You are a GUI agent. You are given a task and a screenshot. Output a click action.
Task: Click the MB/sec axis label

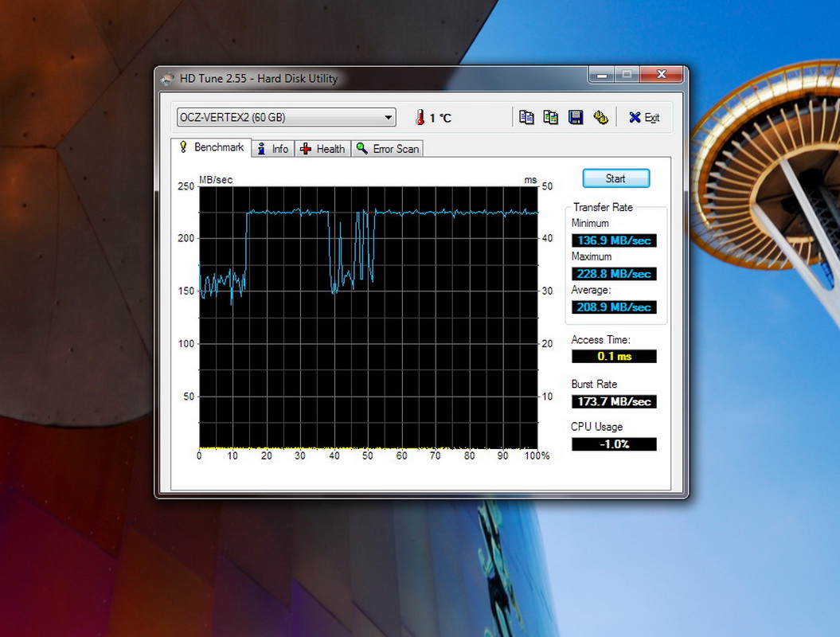click(x=216, y=179)
